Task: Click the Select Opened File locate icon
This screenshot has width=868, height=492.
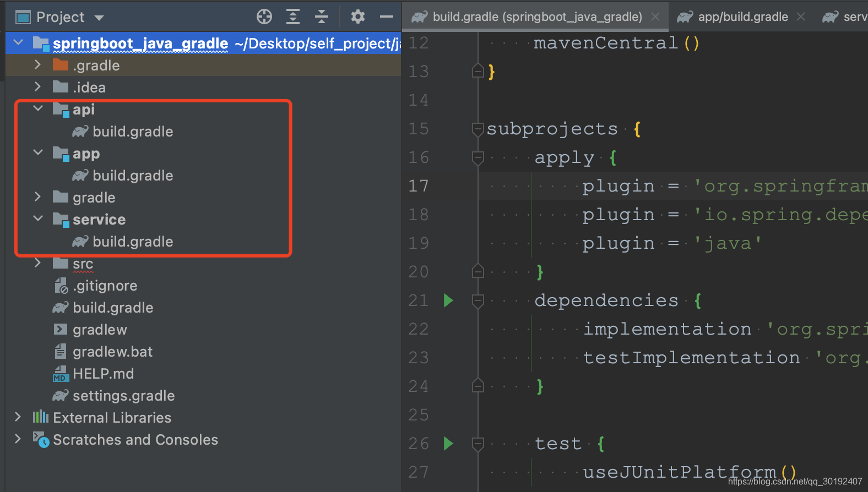Action: point(264,17)
